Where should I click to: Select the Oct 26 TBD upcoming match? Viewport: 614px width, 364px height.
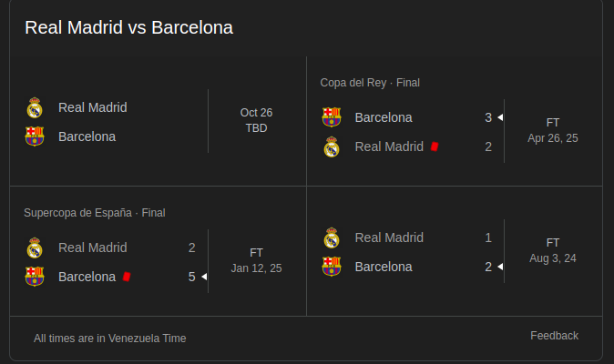click(x=256, y=120)
